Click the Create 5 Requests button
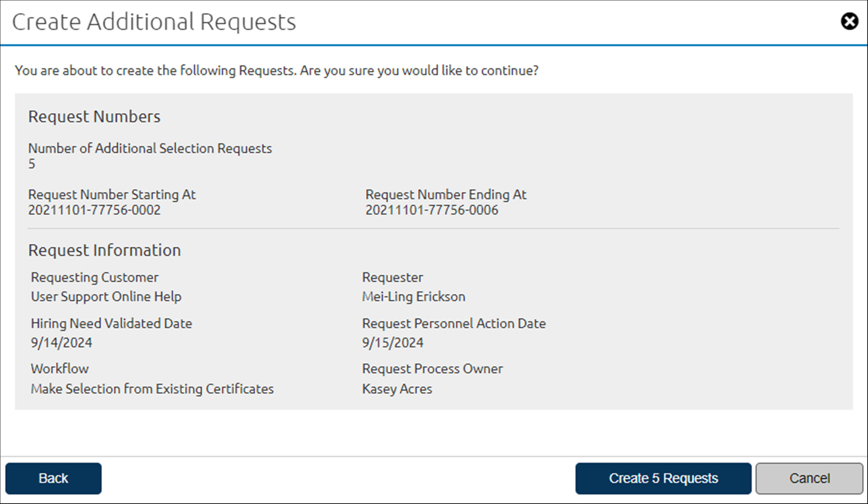Screen dimensions: 868x504 (x=662, y=478)
